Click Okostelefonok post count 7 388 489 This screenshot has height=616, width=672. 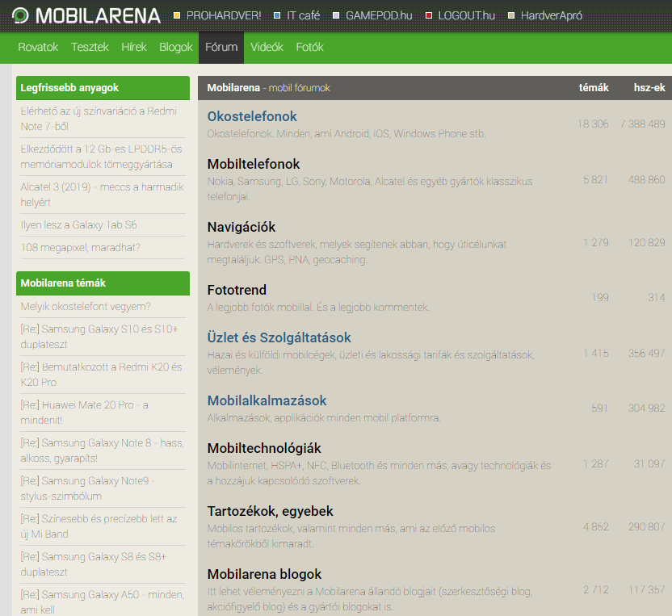tap(642, 124)
